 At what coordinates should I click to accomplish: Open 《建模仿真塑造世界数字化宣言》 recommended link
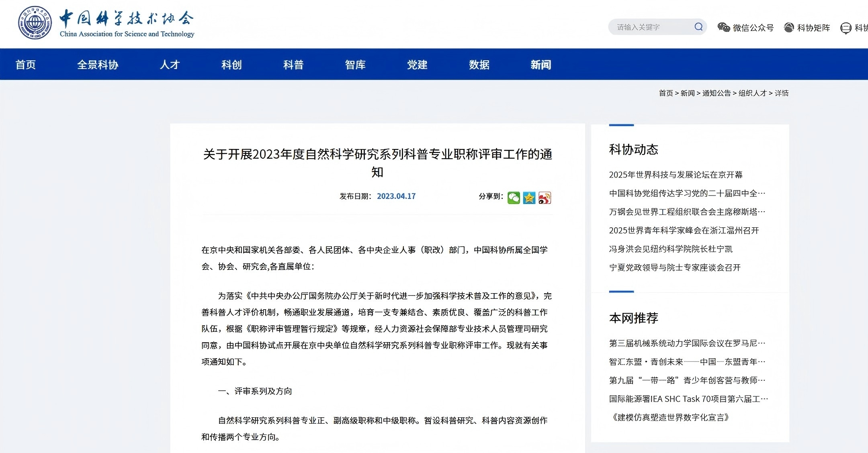pyautogui.click(x=670, y=417)
